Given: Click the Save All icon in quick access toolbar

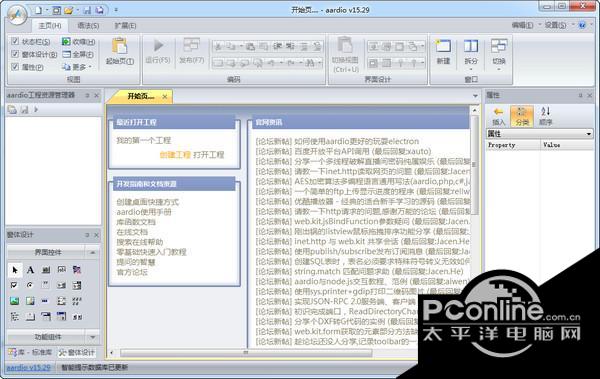Looking at the screenshot, I should [99, 10].
